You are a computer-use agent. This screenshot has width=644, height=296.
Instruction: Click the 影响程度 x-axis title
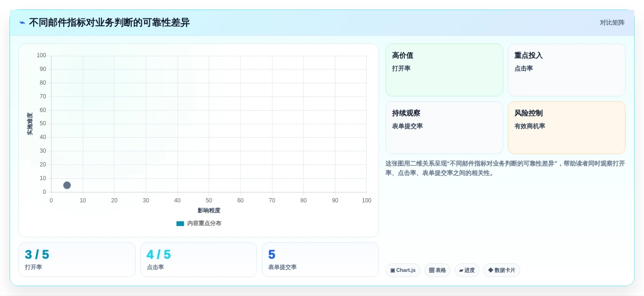click(209, 210)
